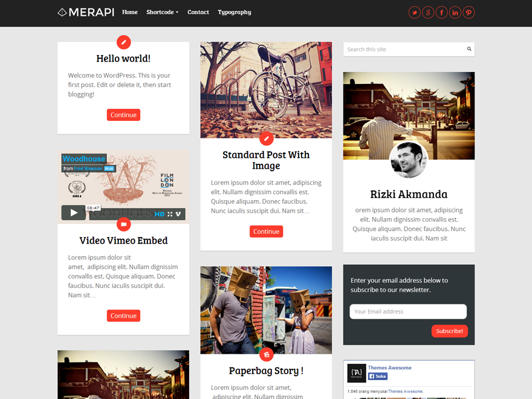Viewport: 532px width, 399px height.
Task: Click the Google+ social icon
Action: [x=428, y=12]
